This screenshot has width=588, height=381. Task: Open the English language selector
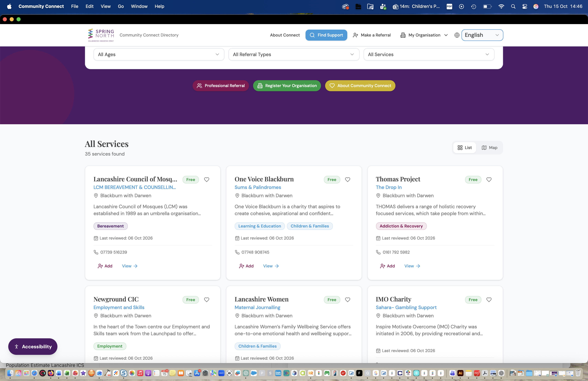coord(482,35)
